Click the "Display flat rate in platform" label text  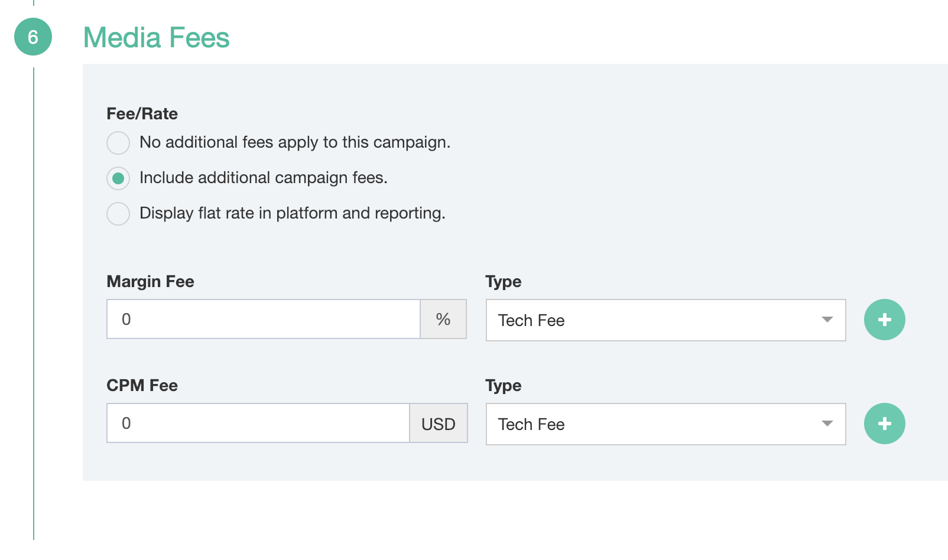coord(292,213)
